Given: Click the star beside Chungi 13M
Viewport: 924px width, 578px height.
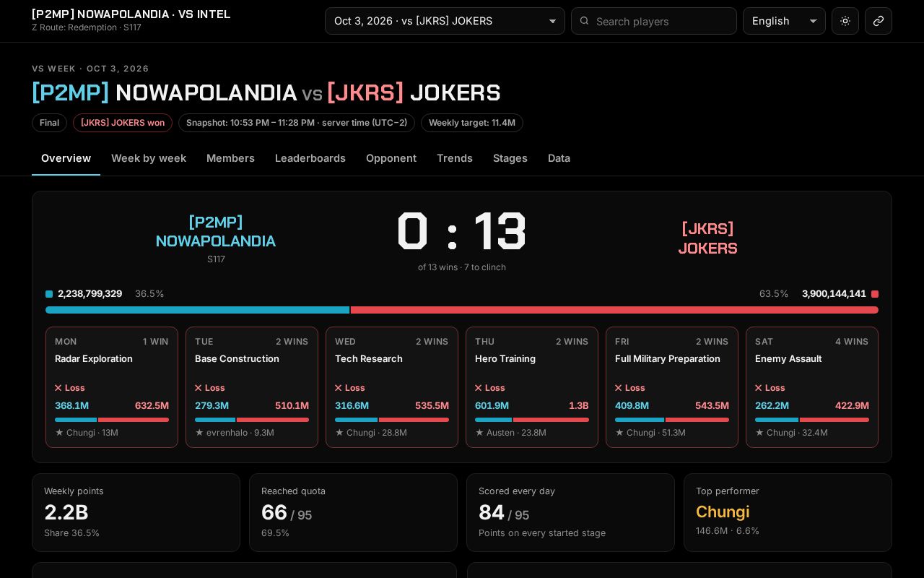Looking at the screenshot, I should 59,433.
